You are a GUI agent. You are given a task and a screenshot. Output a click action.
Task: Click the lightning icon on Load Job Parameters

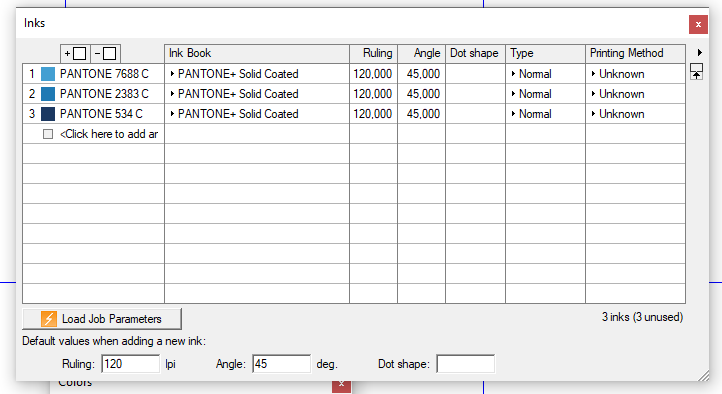(x=49, y=319)
